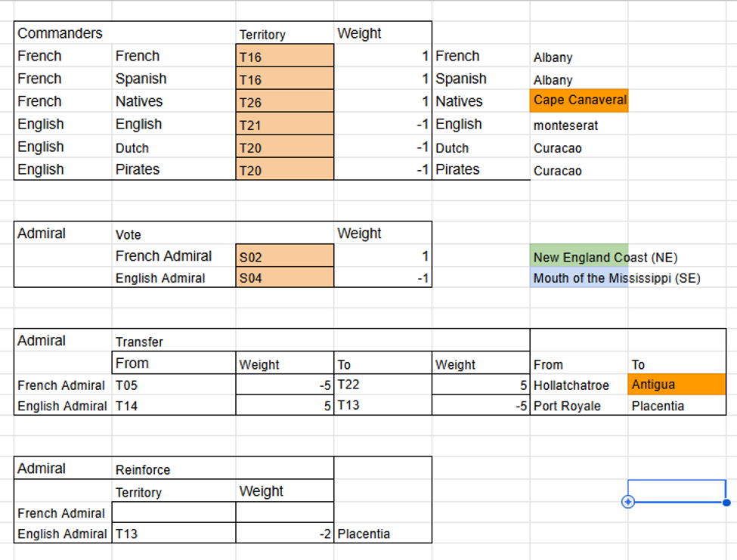
Task: Click the blue fill handle dot
Action: tap(726, 503)
